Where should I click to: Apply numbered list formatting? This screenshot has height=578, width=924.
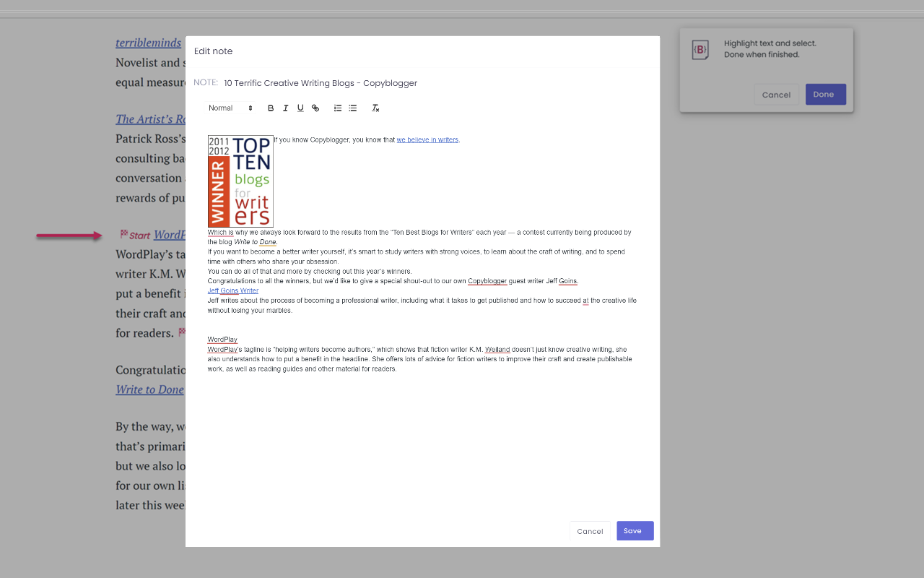tap(337, 108)
